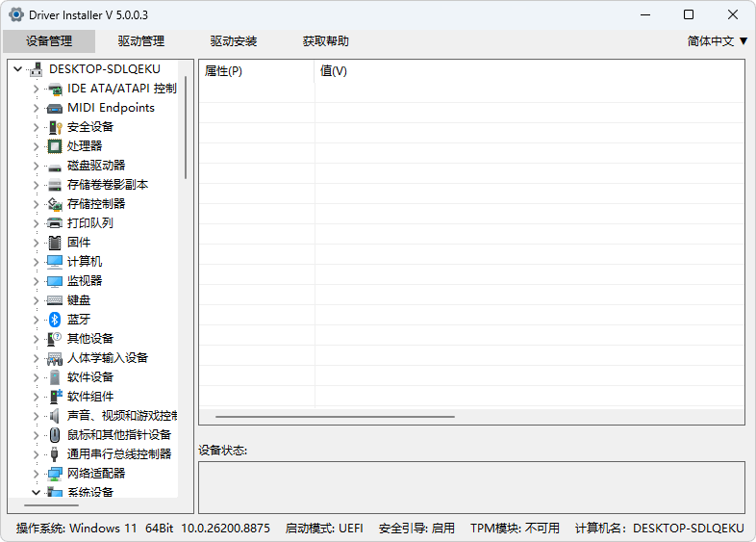This screenshot has height=542, width=756.
Task: Click the MIDI Endpoints device icon
Action: click(x=55, y=108)
